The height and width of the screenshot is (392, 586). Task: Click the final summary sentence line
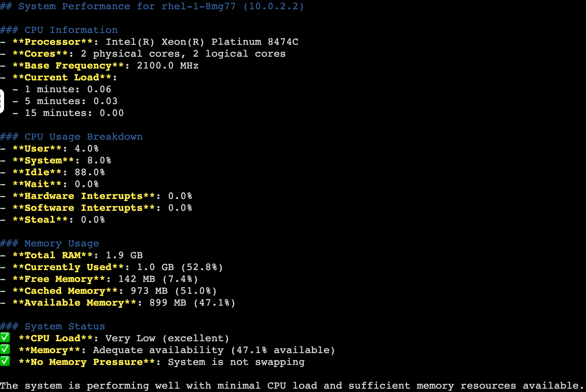(292, 386)
